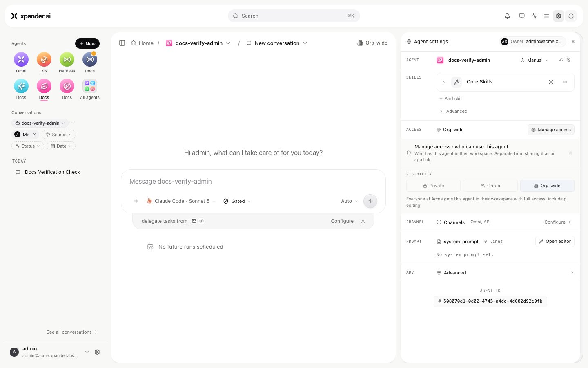Click the monitor icon in top bar
This screenshot has width=588, height=368.
point(522,16)
